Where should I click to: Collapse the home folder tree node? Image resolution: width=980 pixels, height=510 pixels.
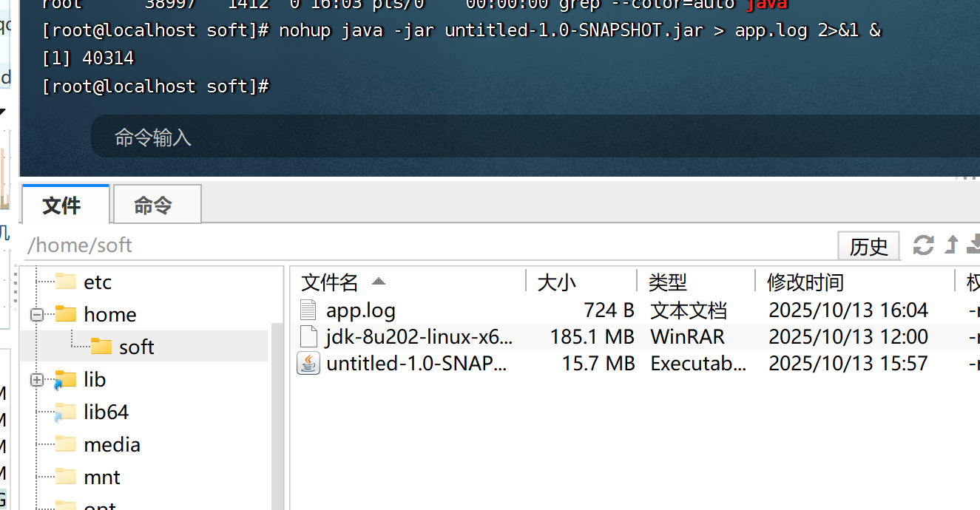37,315
